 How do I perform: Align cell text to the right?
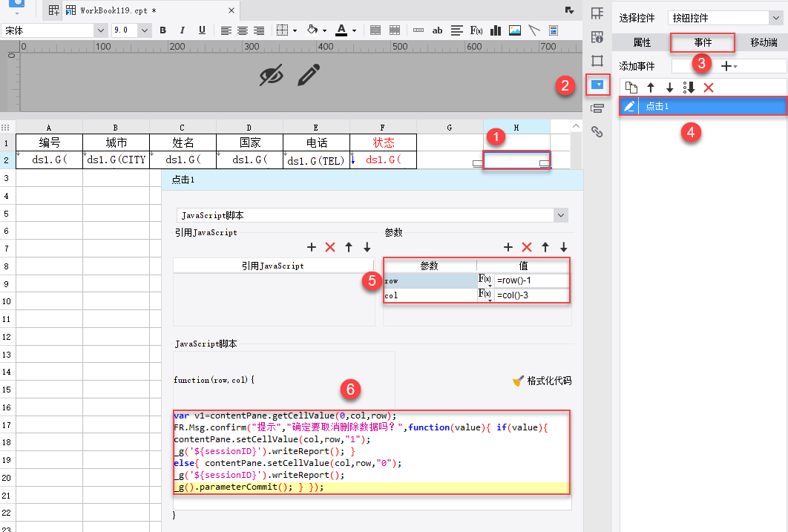pos(259,30)
